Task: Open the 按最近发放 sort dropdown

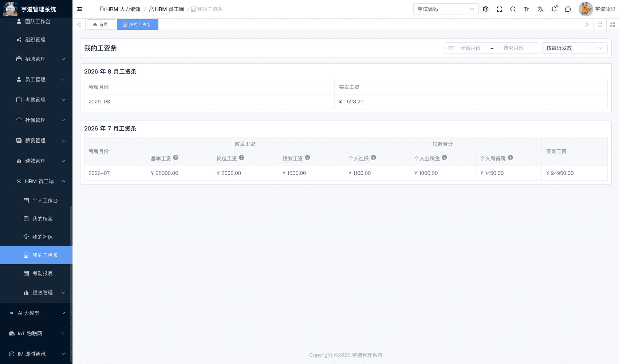Action: [x=575, y=48]
